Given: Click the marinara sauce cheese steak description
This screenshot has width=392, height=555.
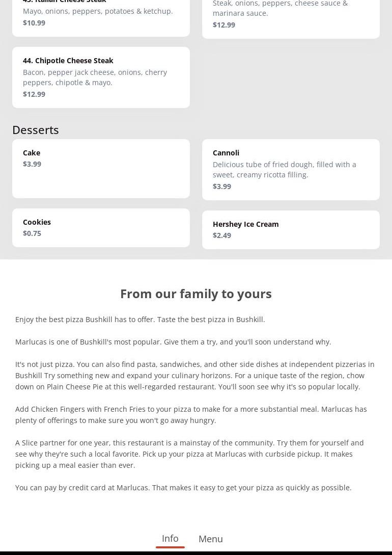Looking at the screenshot, I should (280, 8).
